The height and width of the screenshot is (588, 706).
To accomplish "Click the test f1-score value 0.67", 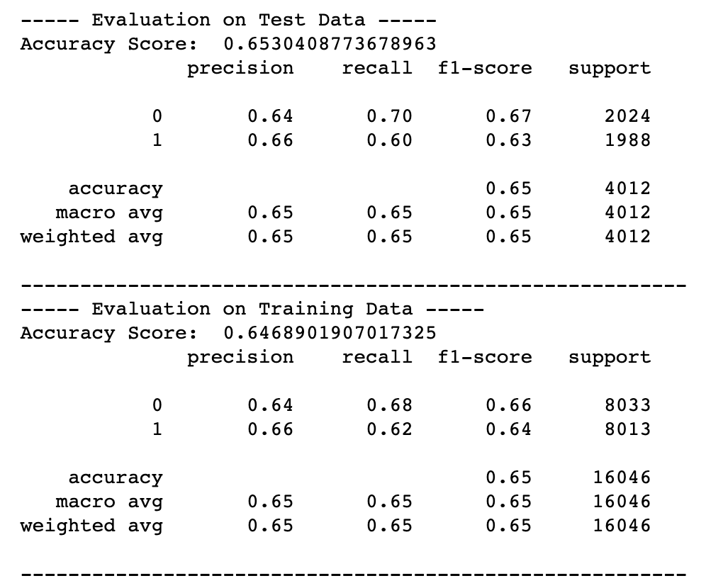I will (508, 117).
